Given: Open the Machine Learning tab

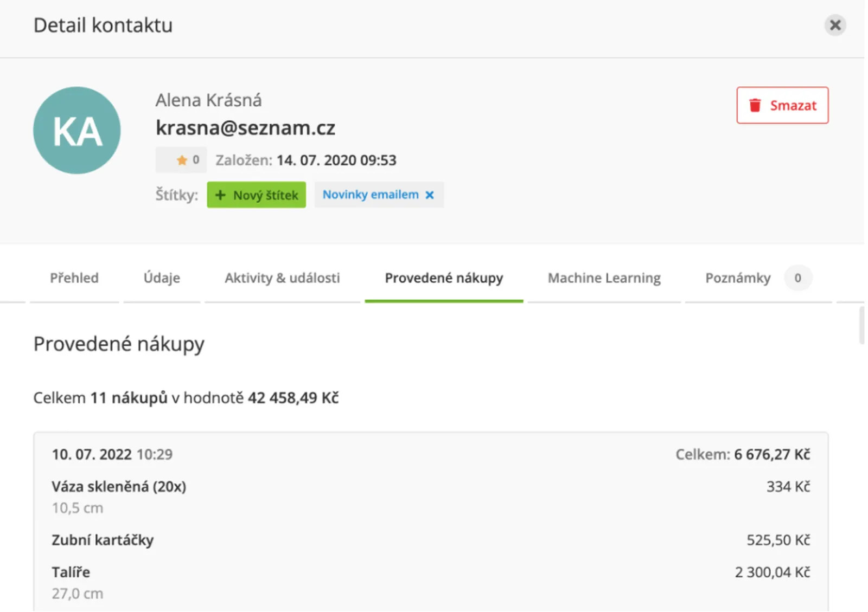Looking at the screenshot, I should coord(604,278).
